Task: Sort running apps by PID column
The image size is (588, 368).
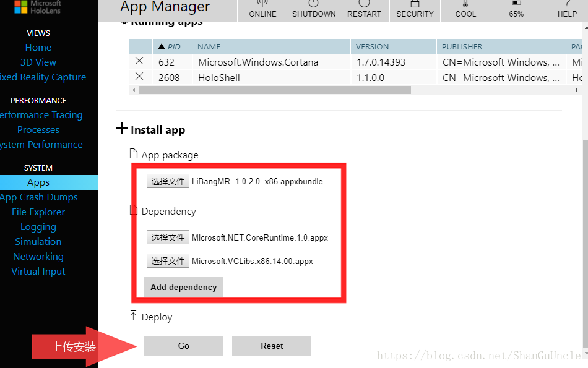Action: 172,46
